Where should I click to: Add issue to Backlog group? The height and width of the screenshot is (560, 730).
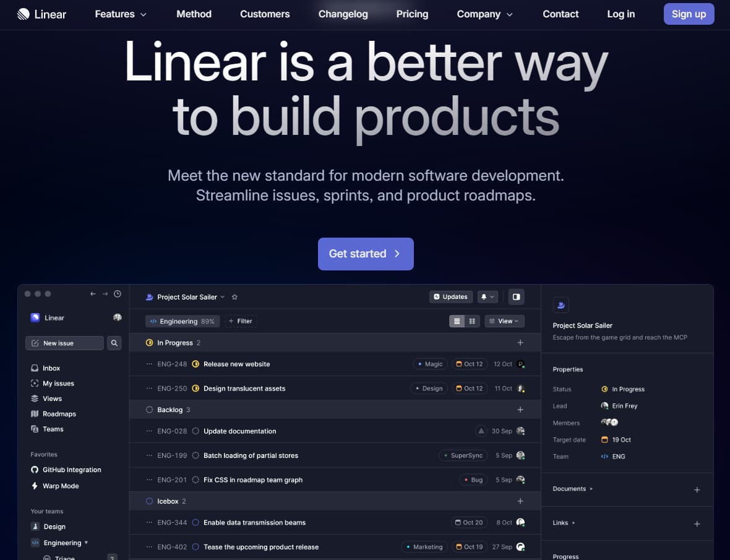520,410
